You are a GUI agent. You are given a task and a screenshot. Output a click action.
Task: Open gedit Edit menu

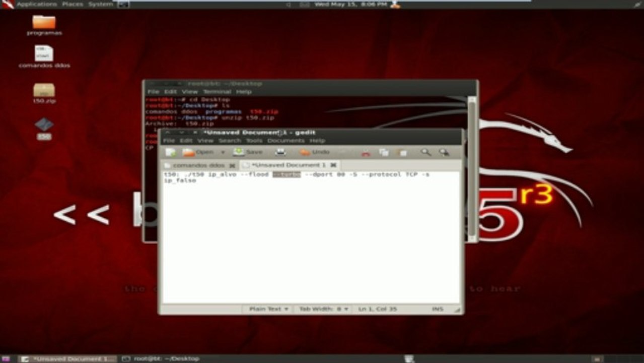186,141
